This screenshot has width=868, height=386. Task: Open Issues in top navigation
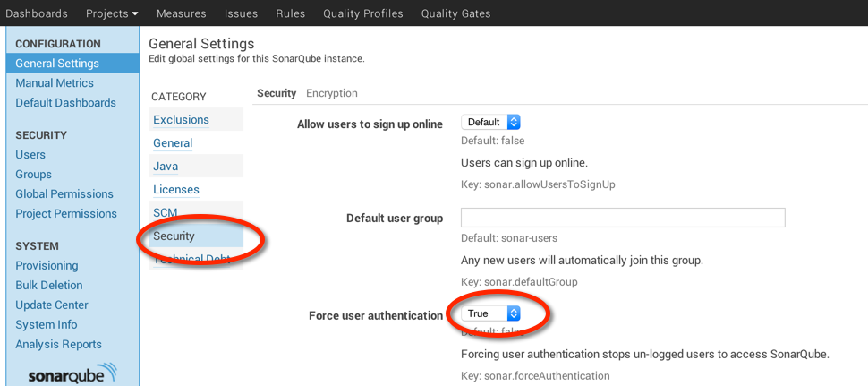241,13
